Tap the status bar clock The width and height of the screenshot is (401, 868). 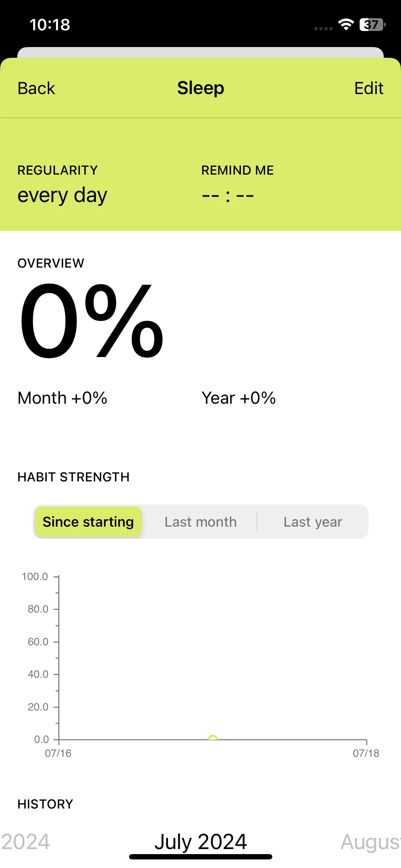click(x=50, y=25)
